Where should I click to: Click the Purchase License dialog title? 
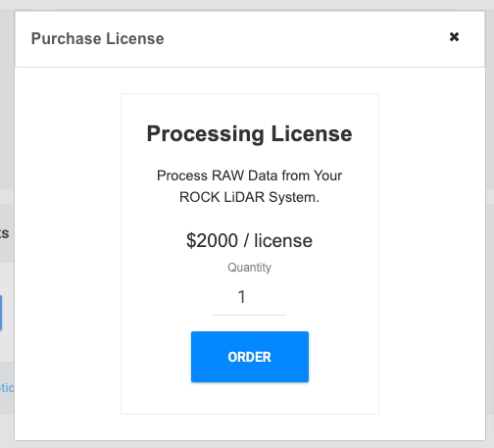(97, 38)
